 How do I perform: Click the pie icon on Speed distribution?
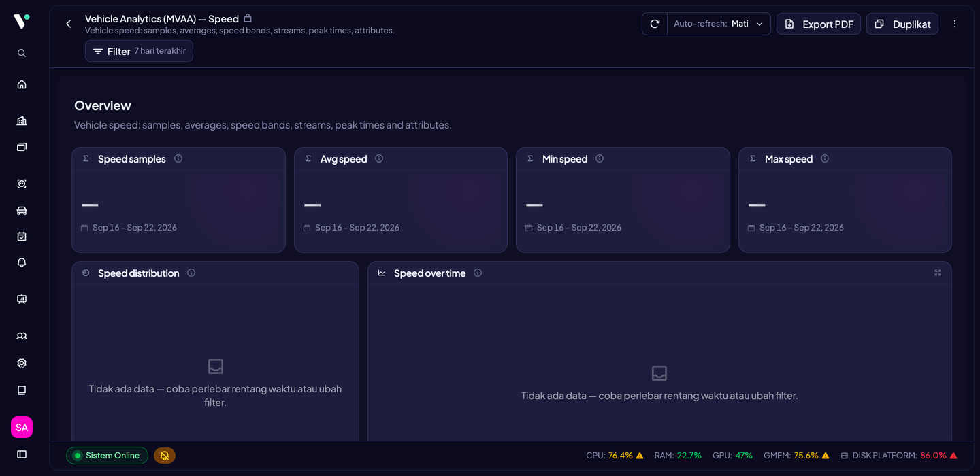[86, 273]
